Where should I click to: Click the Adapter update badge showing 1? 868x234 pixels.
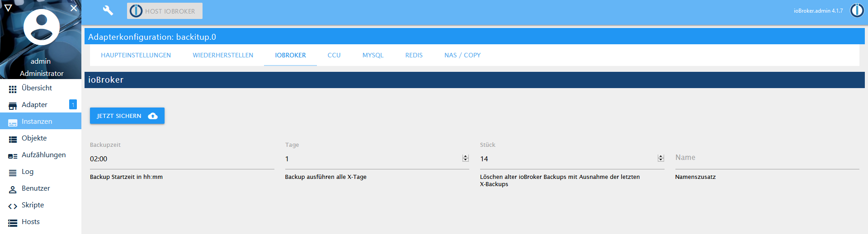tap(73, 104)
